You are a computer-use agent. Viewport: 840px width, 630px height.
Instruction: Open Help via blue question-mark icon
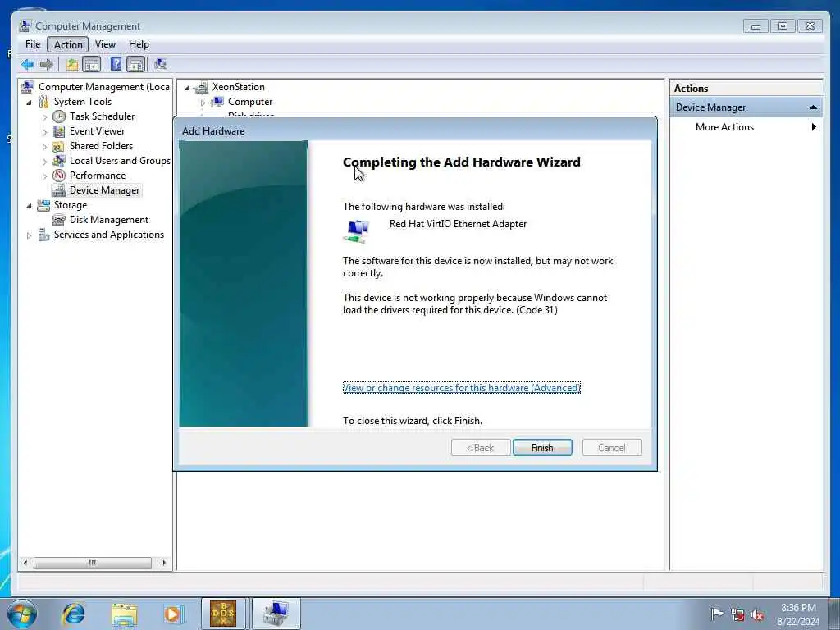(116, 65)
